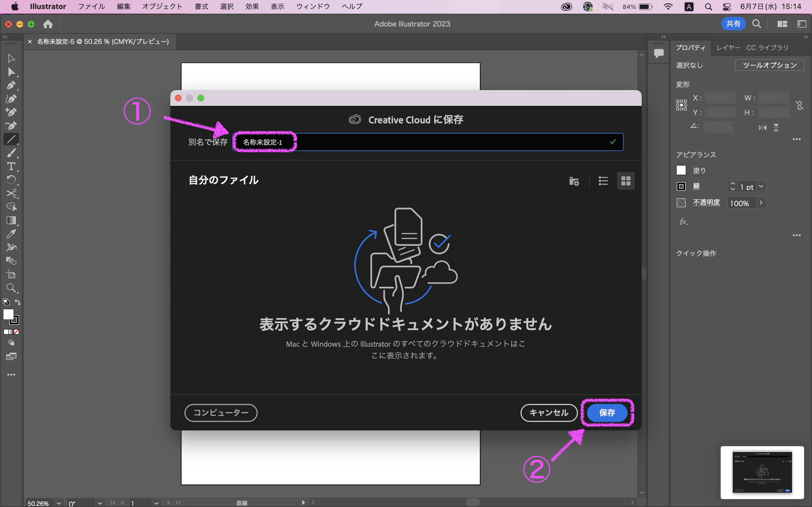
Task: Select the Eyedropper tool
Action: click(11, 234)
